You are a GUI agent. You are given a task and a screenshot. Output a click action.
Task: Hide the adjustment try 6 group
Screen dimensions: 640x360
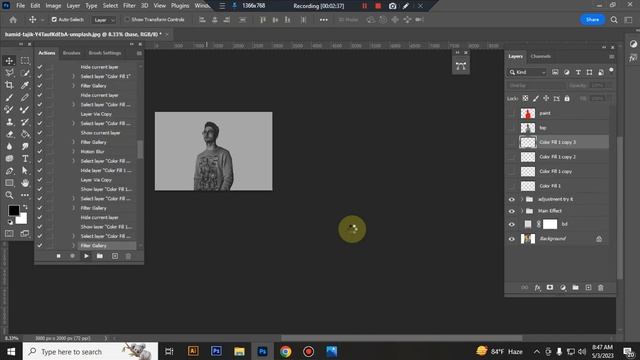(x=512, y=200)
